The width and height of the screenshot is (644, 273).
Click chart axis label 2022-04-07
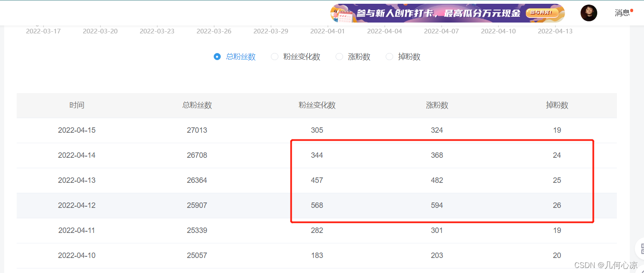tap(442, 31)
